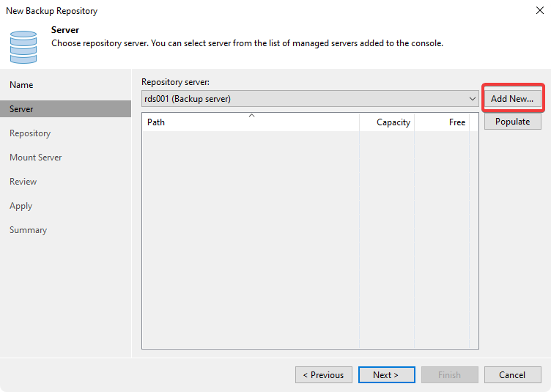Switch to the Repository wizard step
The image size is (551, 392).
click(x=30, y=133)
